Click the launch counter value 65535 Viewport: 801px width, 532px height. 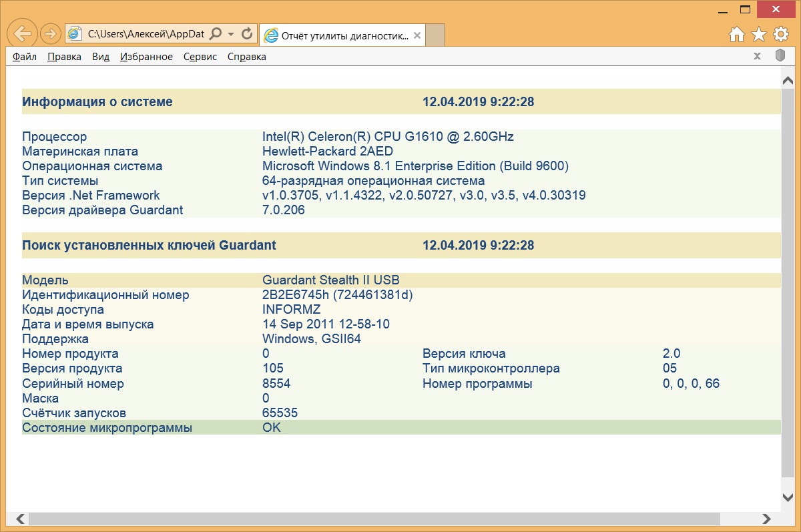coord(280,413)
